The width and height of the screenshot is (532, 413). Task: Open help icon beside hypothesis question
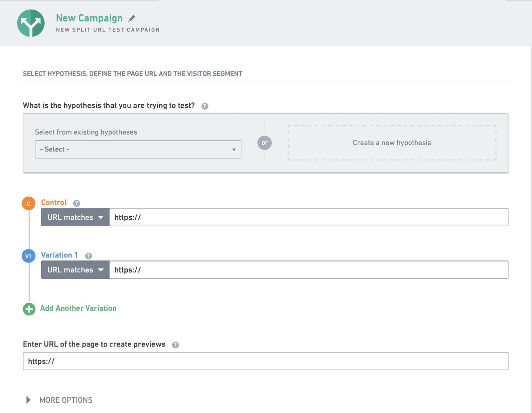(205, 106)
